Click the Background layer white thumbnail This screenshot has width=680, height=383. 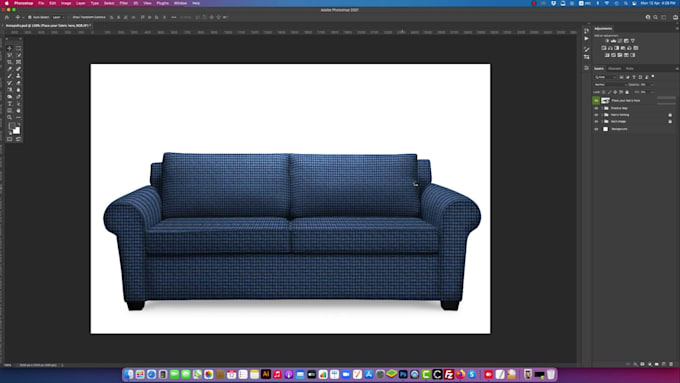pyautogui.click(x=605, y=129)
